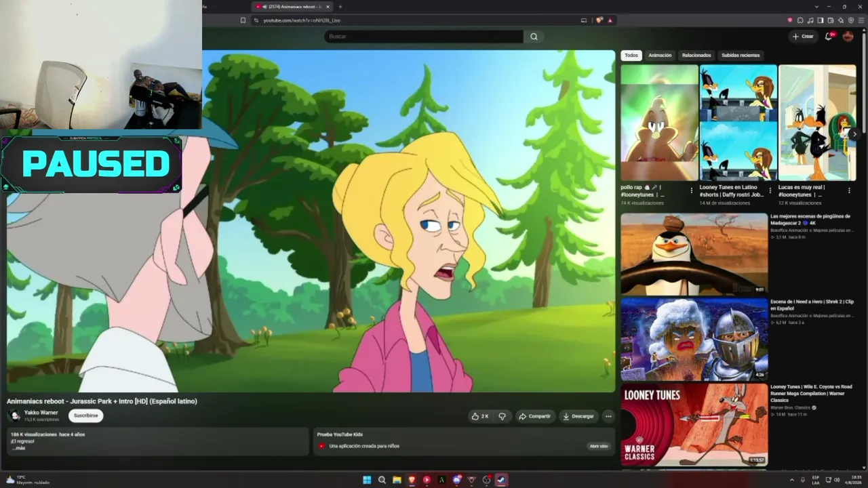Click the browser address bar URL
Viewport: 868px width, 488px height.
point(302,20)
